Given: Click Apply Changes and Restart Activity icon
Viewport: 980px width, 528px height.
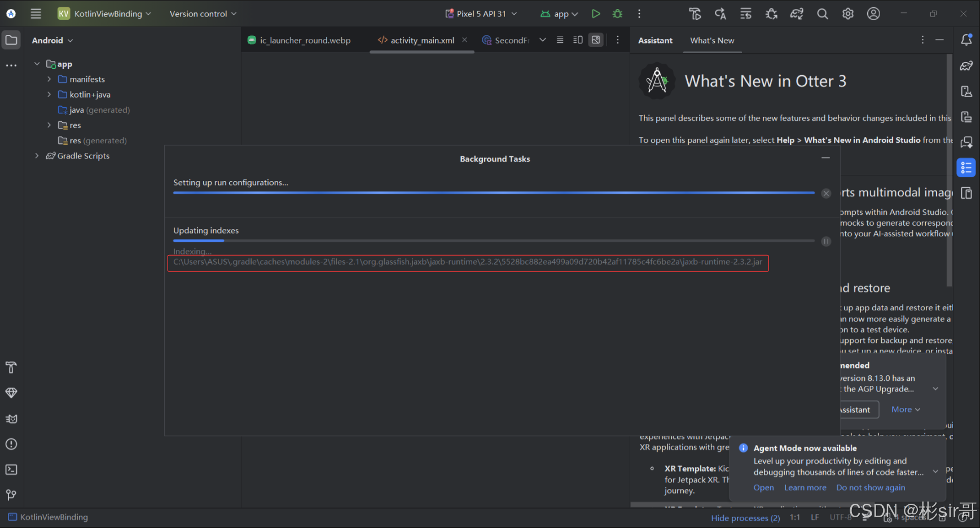Looking at the screenshot, I should pyautogui.click(x=720, y=14).
